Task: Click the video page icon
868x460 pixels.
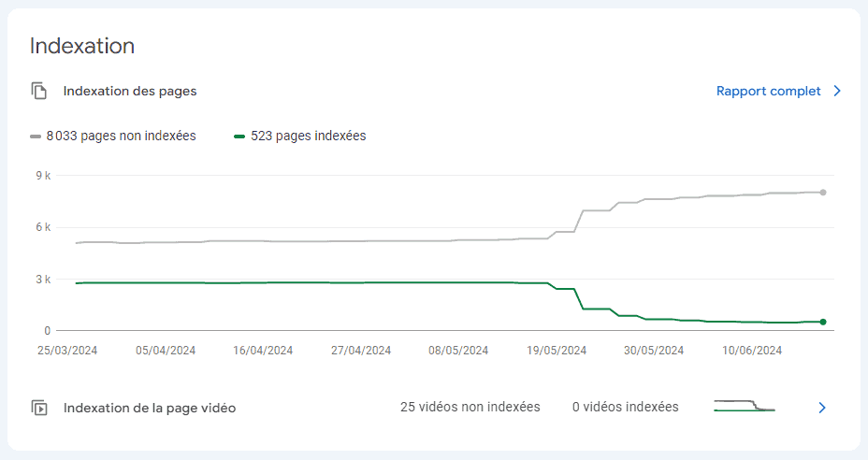Action: 38,408
